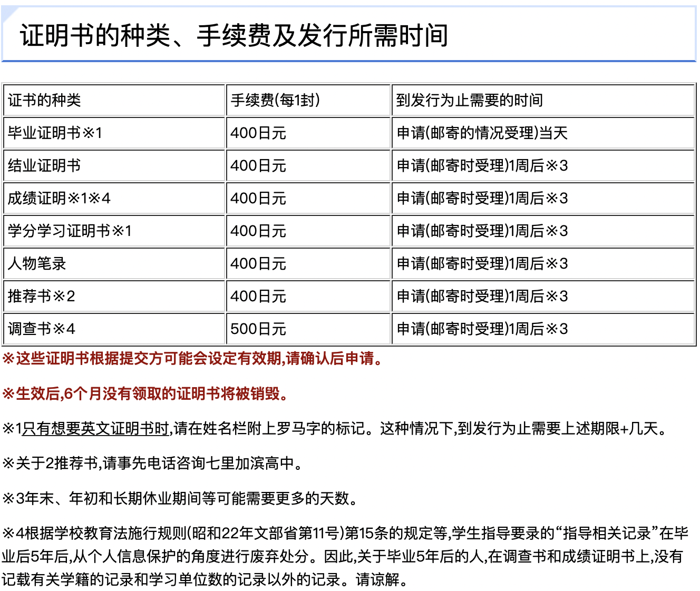Screen dimensions: 700x591
Task: Select the 400日元 fee in the 毕业证明书 row
Action: [308, 133]
